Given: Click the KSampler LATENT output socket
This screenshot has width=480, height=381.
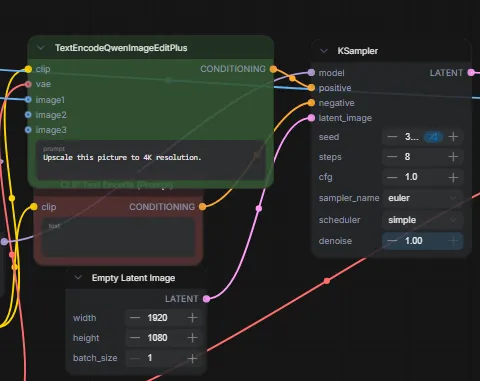Looking at the screenshot, I should click(471, 72).
